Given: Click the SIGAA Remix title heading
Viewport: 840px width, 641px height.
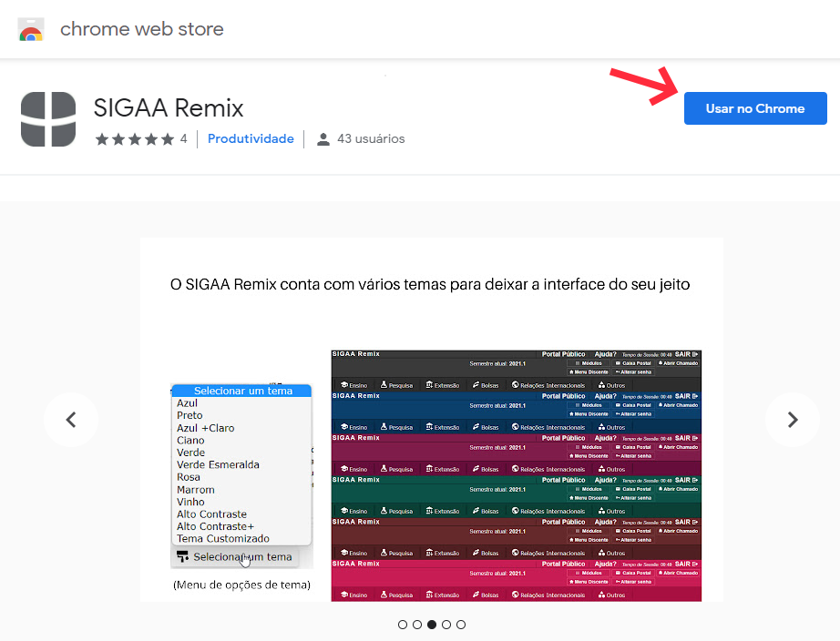Looking at the screenshot, I should [x=169, y=107].
